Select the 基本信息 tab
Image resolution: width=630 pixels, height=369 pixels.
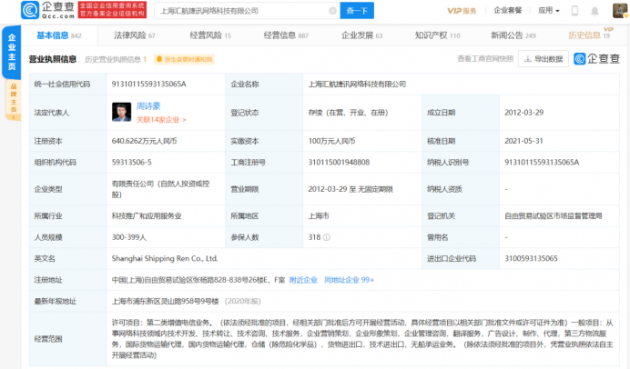tap(59, 35)
